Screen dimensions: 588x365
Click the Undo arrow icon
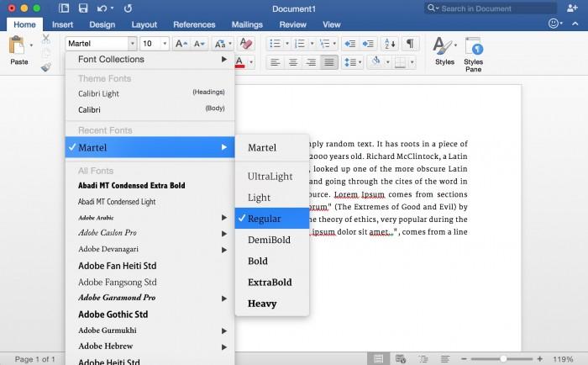pos(102,8)
